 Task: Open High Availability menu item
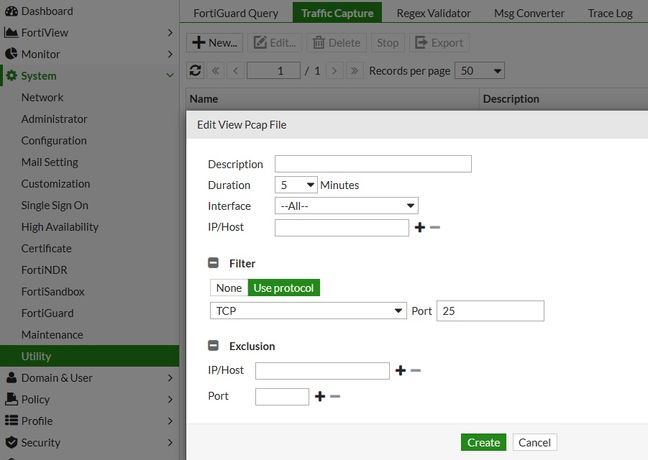click(60, 227)
